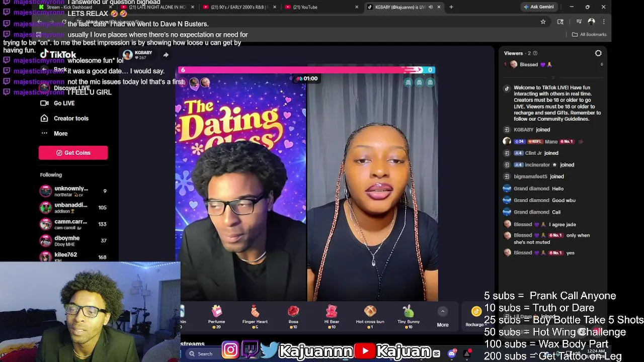
Task: Click Blessed's 'I agree jade' message
Action: [540, 224]
